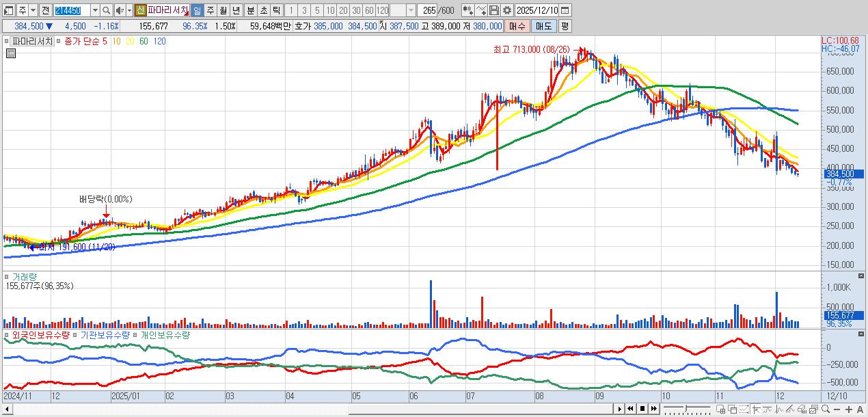Image resolution: width=868 pixels, height=417 pixels.
Task: Toggle the small square next to 종가 단순
Action: 59,41
